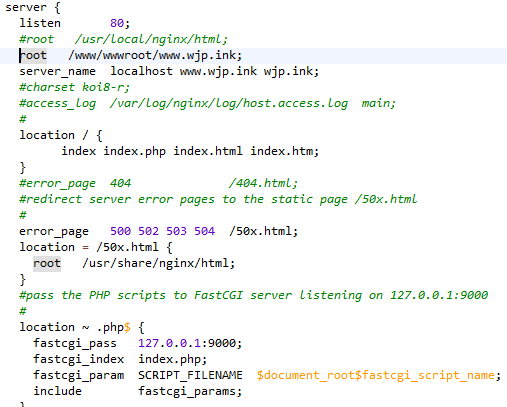The height and width of the screenshot is (407, 507).
Task: Click 'www.wjp.ink' in the server_name line
Action: pos(218,71)
